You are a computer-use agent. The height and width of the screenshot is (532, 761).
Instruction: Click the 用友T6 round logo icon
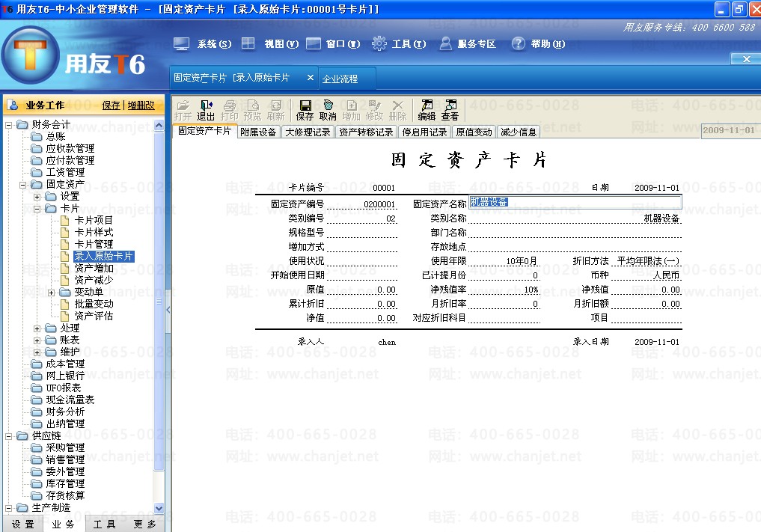point(30,56)
